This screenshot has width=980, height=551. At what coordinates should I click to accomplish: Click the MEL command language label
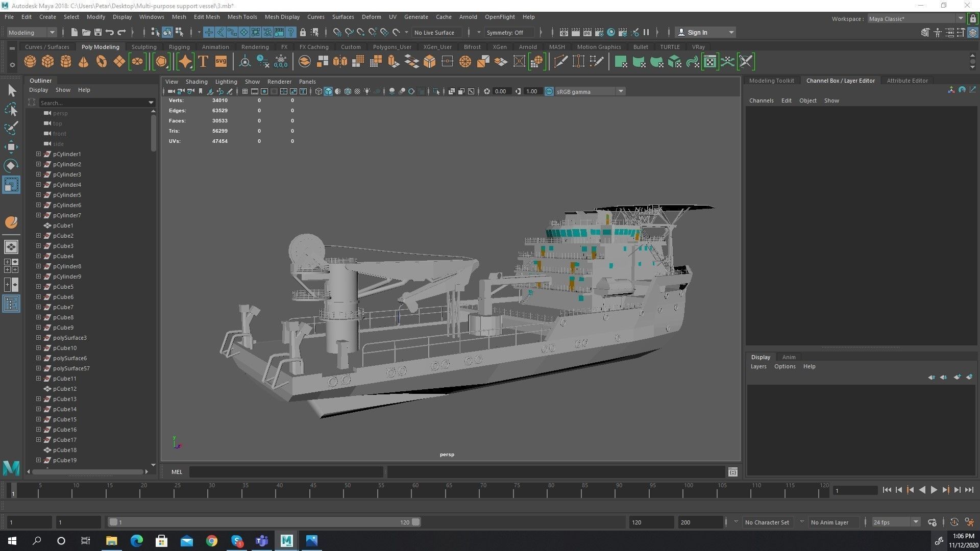[177, 472]
